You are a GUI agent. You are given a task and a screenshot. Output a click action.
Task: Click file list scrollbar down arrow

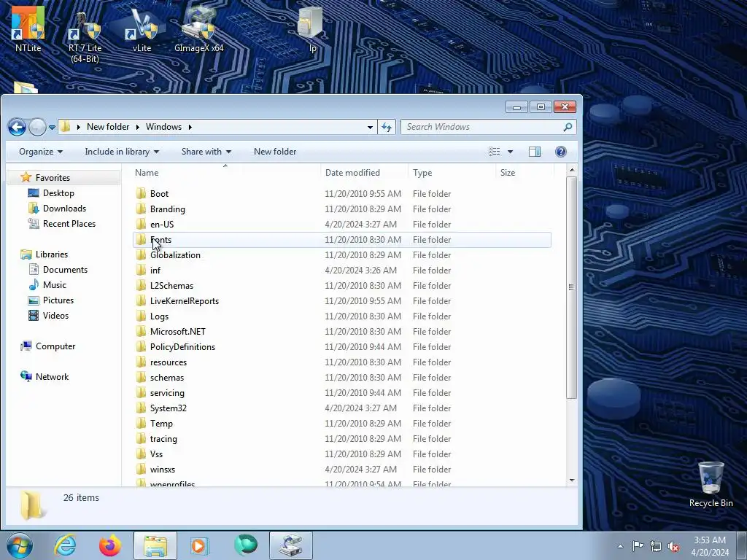[572, 481]
